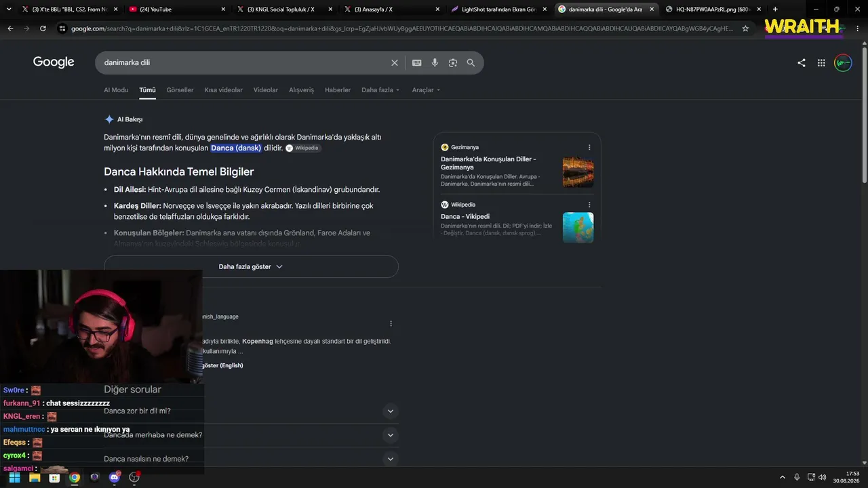
Task: Open the Windows Start menu
Action: pyautogui.click(x=14, y=477)
